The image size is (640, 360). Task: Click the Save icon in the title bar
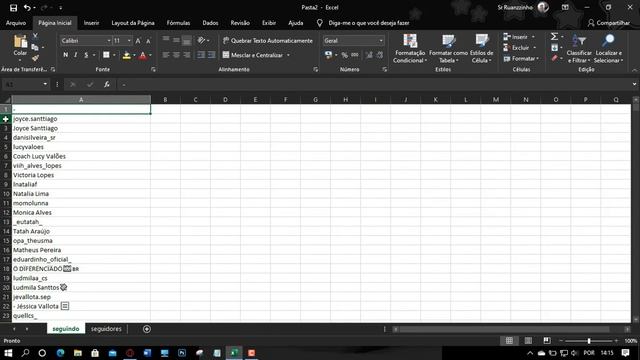[13, 8]
